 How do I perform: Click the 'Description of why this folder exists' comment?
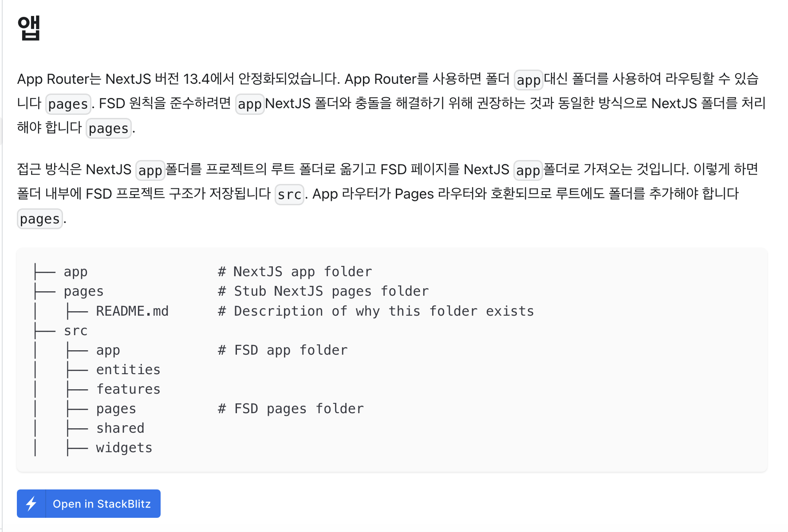(x=384, y=311)
